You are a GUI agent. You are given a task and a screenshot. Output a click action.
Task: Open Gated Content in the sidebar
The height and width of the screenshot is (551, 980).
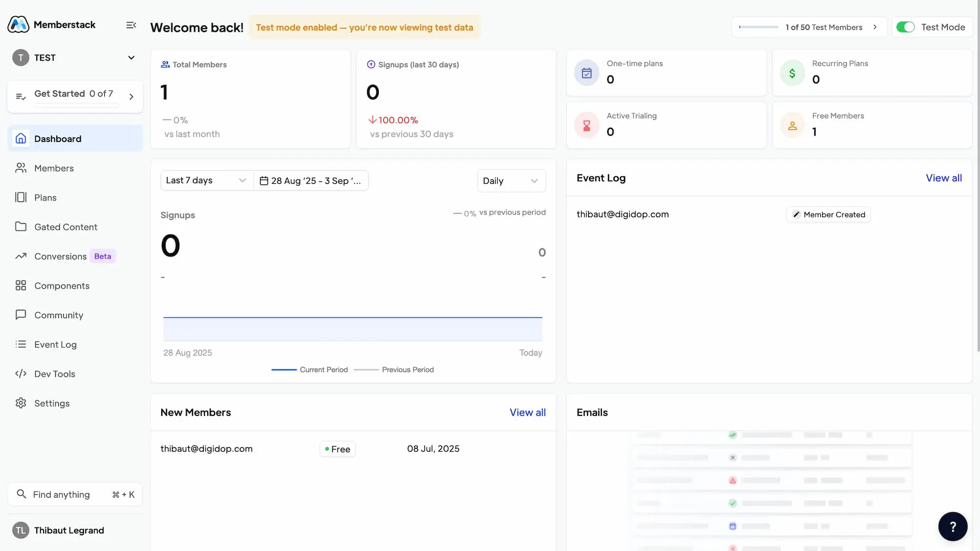point(66,227)
